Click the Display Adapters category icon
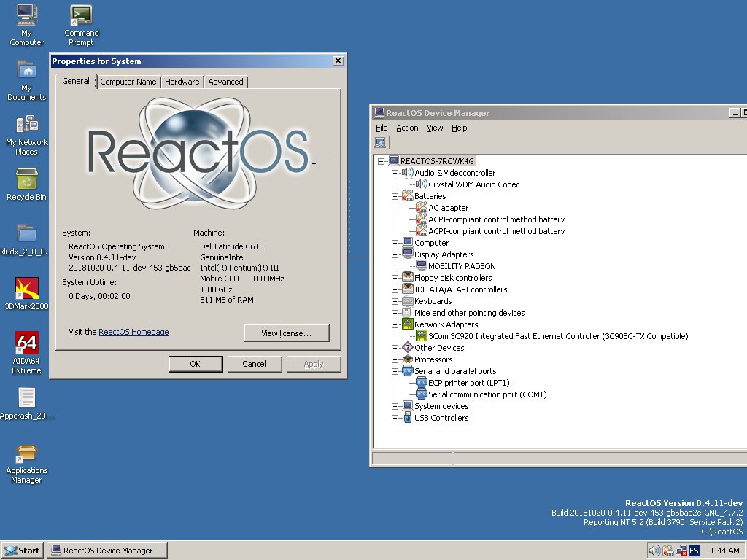 (408, 254)
